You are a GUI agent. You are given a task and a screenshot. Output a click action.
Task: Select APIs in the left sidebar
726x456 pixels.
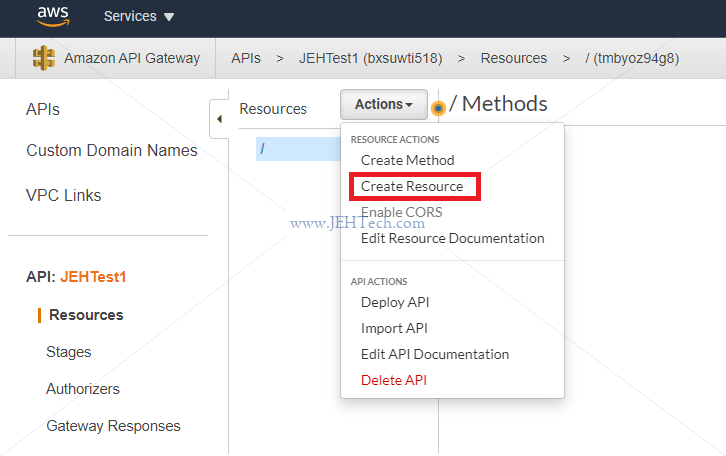(x=43, y=110)
